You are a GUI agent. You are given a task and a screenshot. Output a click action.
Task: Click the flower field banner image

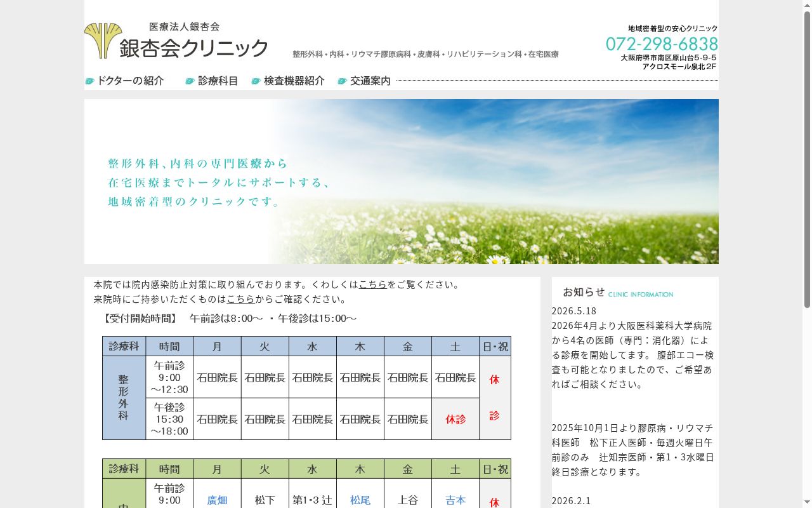coord(402,182)
